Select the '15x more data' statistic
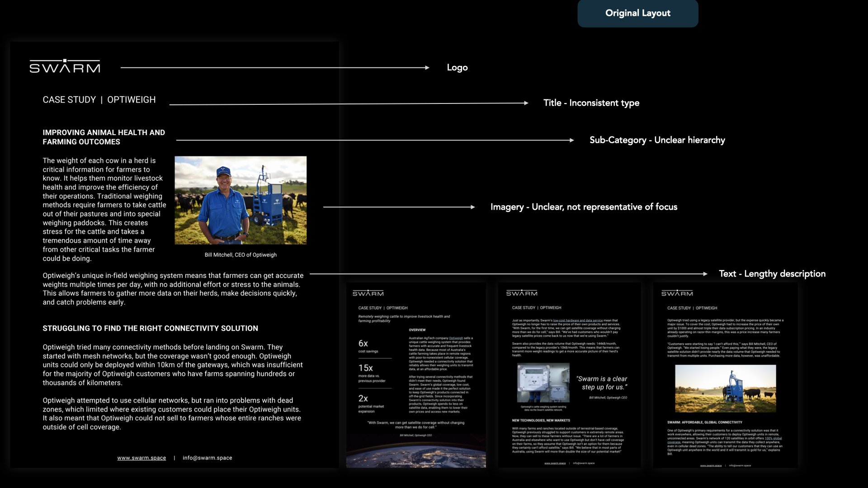This screenshot has height=488, width=868. tap(372, 373)
